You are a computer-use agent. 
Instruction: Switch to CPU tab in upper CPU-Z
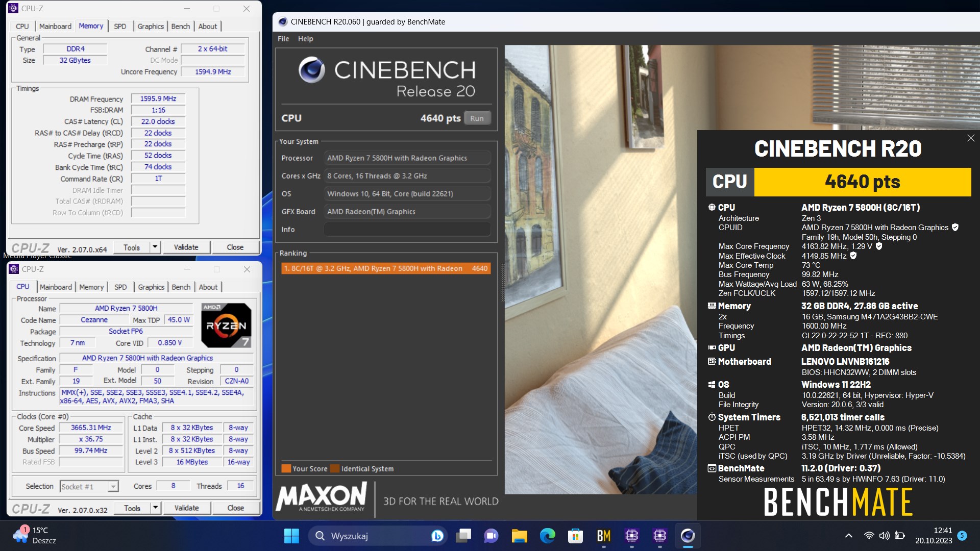pyautogui.click(x=22, y=26)
